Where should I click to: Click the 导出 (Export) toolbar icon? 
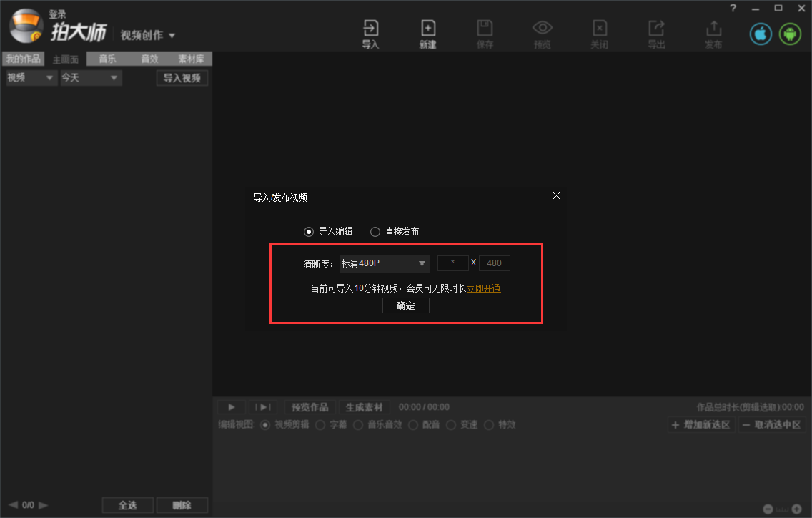point(656,33)
